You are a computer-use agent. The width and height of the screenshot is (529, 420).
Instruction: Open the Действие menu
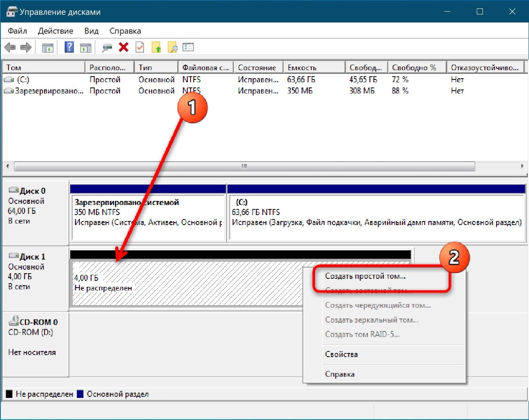pyautogui.click(x=55, y=31)
